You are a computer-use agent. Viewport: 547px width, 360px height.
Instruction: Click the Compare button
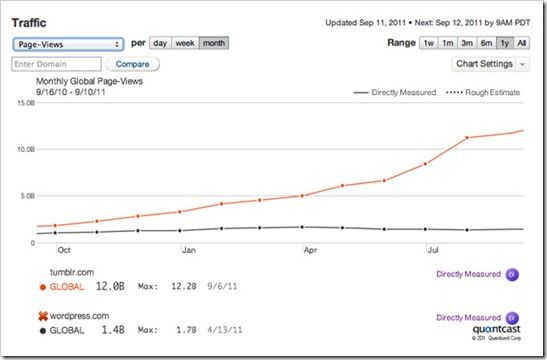pos(133,64)
